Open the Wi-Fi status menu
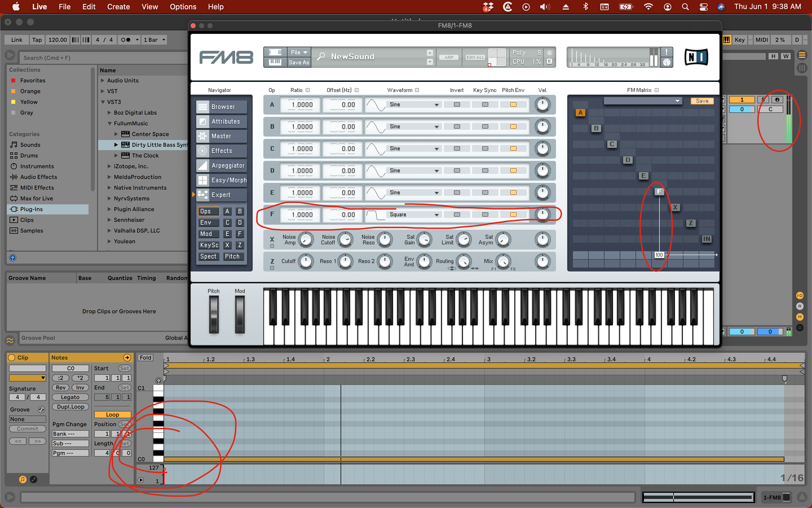 pos(648,7)
